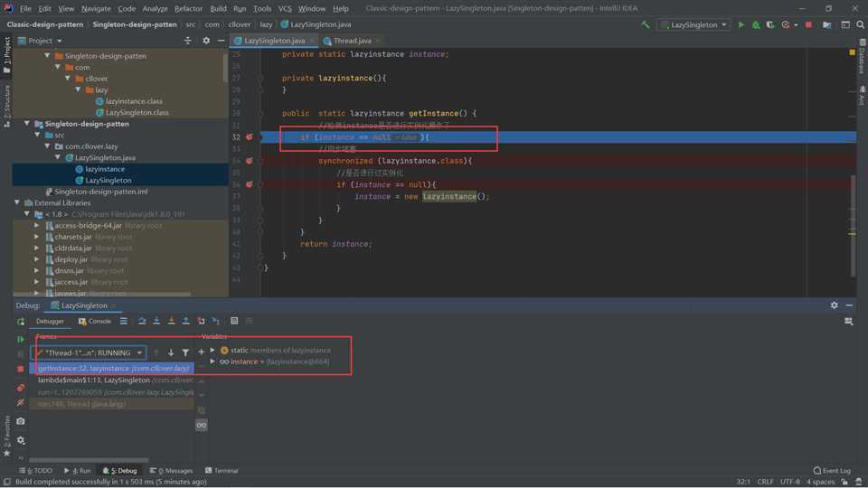
Task: Hide the Project panel with the minus icon
Action: click(221, 41)
